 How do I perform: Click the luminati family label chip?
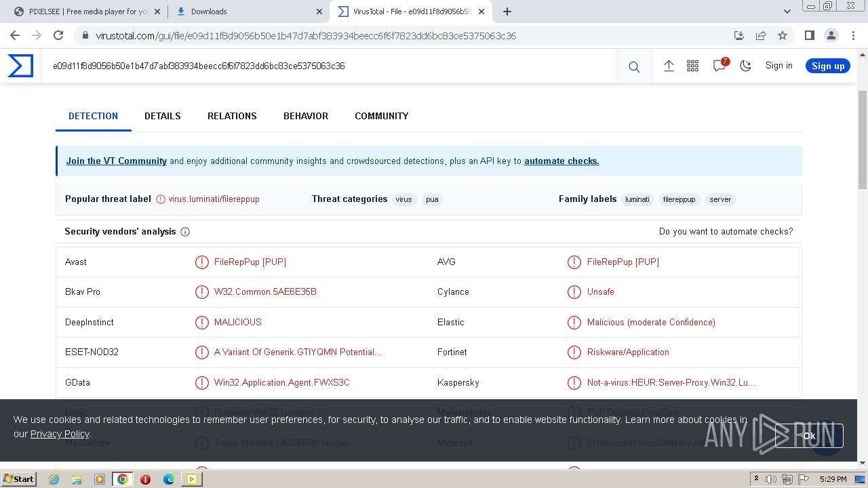(637, 199)
